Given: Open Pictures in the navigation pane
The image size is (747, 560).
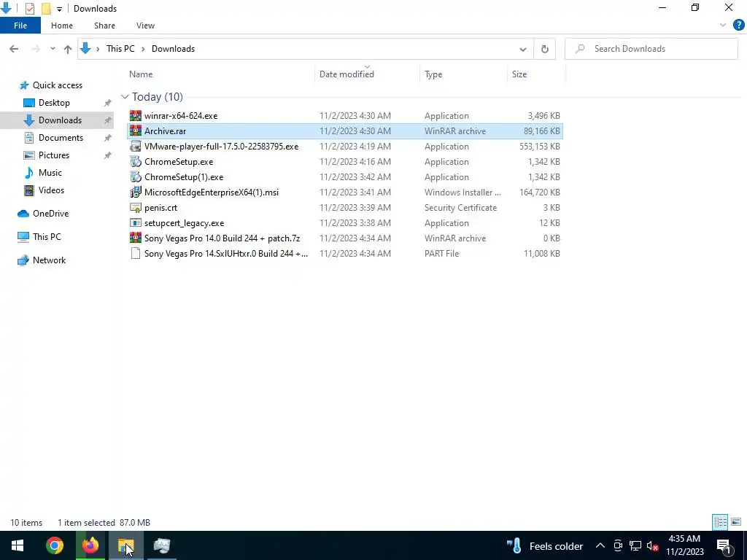Looking at the screenshot, I should pos(54,155).
